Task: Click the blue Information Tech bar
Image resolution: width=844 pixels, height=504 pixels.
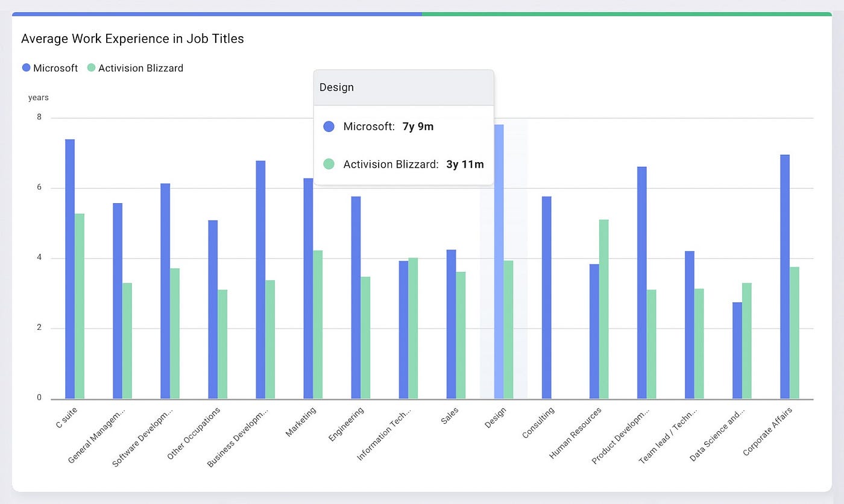Action: pos(403,330)
